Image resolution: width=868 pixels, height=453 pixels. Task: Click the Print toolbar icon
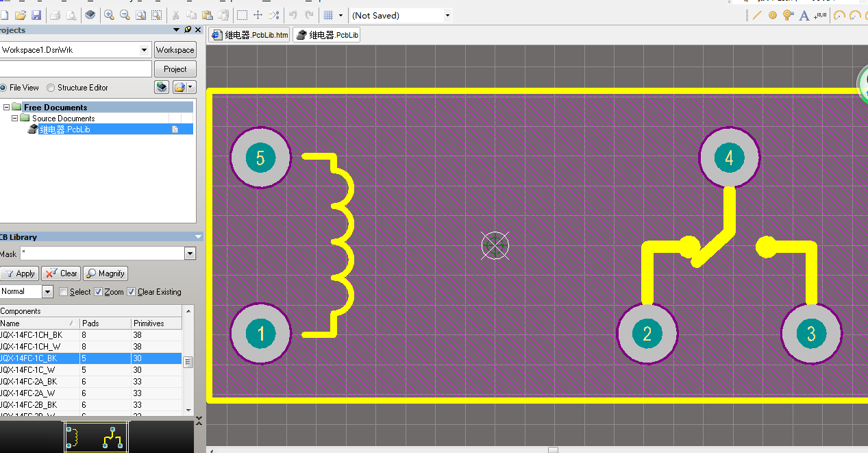click(55, 15)
